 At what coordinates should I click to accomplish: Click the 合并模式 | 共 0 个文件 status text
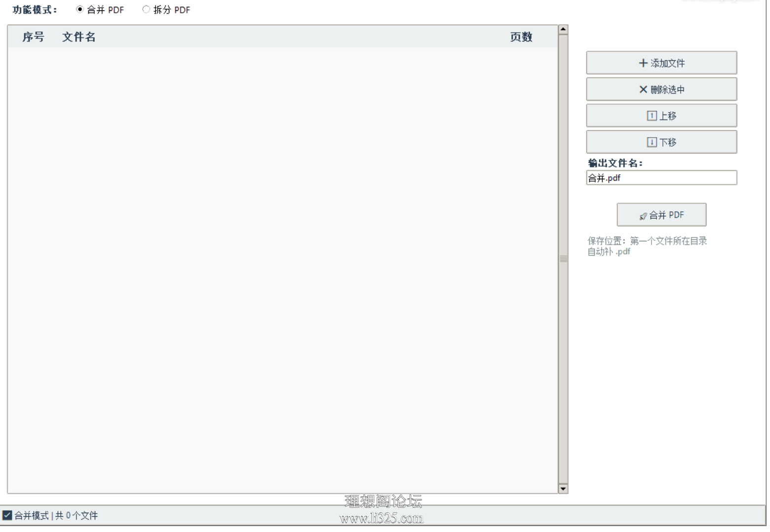pyautogui.click(x=56, y=516)
